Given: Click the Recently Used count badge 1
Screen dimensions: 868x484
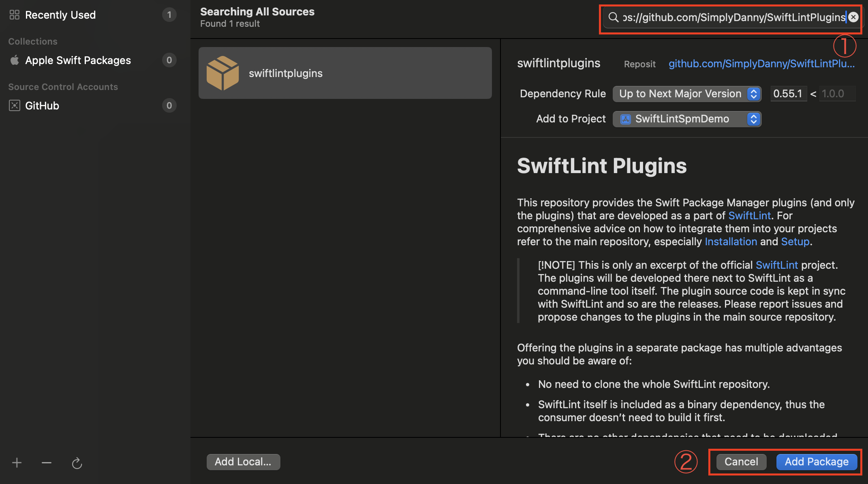Looking at the screenshot, I should coord(169,15).
